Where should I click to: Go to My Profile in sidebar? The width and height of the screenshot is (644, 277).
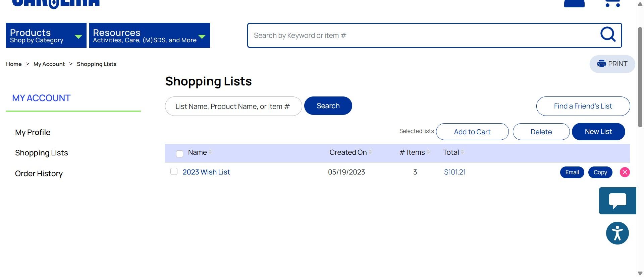point(33,132)
